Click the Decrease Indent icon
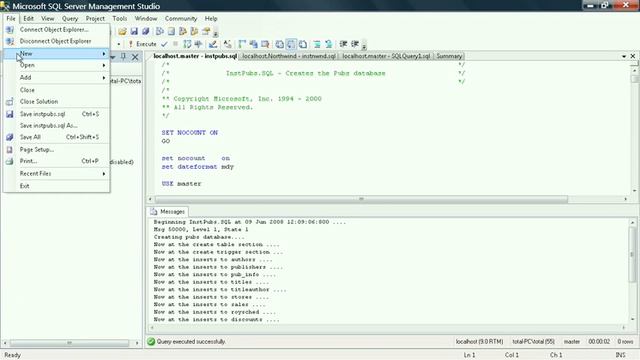Viewport: 640px width, 360px height. [343, 44]
